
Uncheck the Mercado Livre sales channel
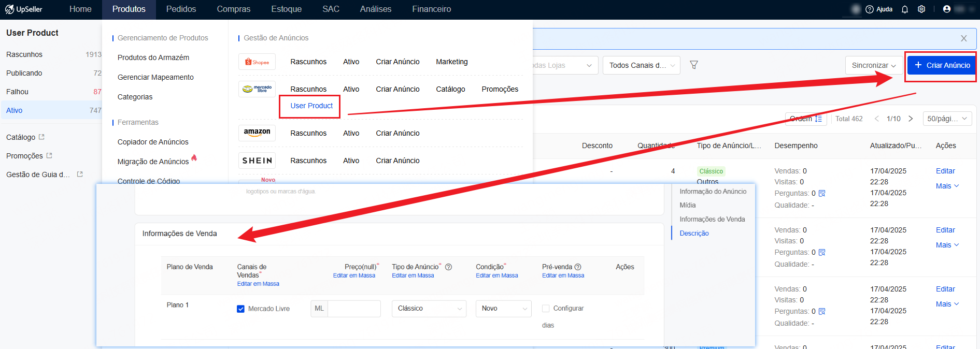(x=240, y=309)
